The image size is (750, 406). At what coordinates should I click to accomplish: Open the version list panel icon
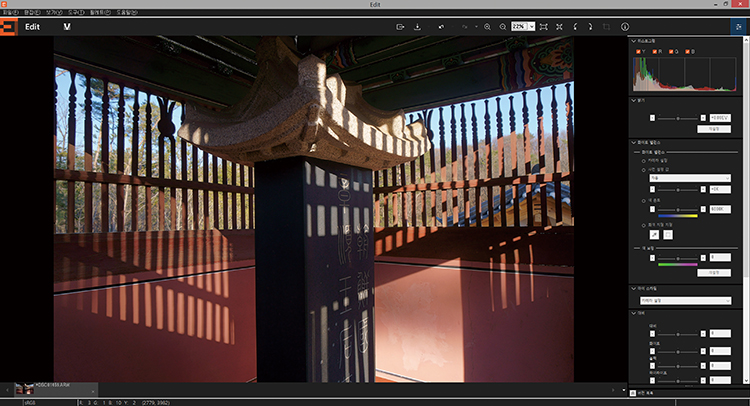coord(633,393)
